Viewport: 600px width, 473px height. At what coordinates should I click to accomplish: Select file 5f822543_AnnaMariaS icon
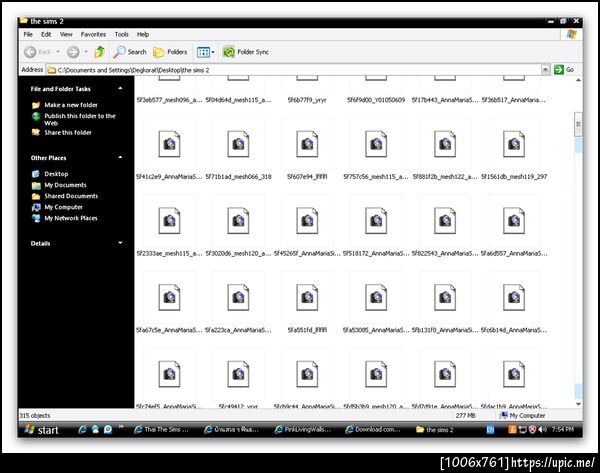coord(445,220)
